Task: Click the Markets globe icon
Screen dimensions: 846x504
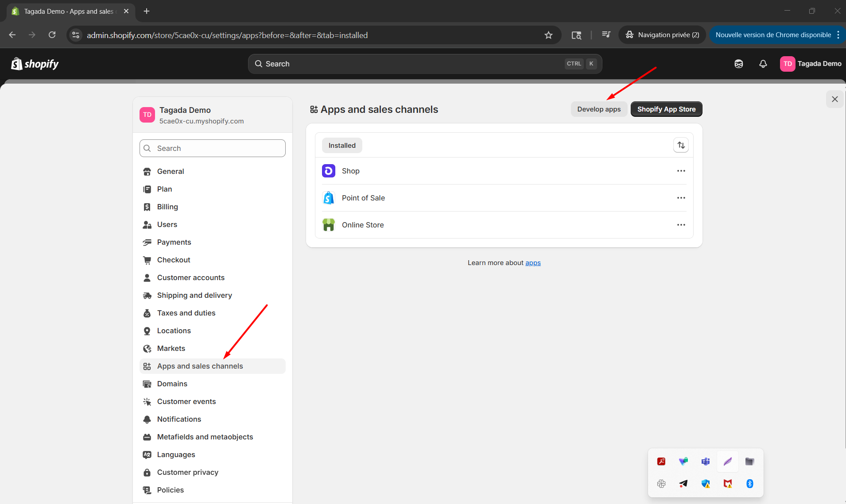Action: (x=147, y=349)
